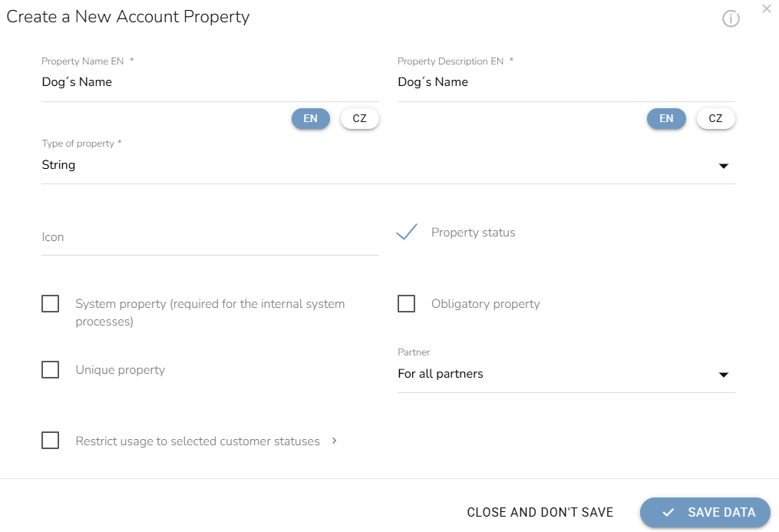Open the String type selection box

388,165
